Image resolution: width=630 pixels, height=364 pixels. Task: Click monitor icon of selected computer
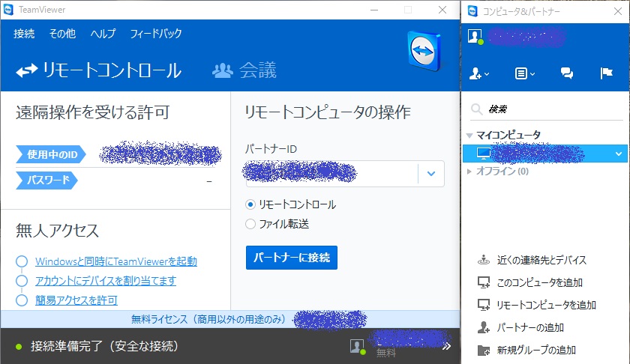coord(483,154)
